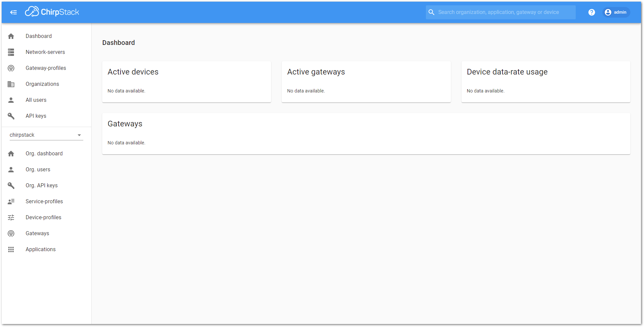
Task: Collapse sidebar with the back arrow icon
Action: click(13, 12)
